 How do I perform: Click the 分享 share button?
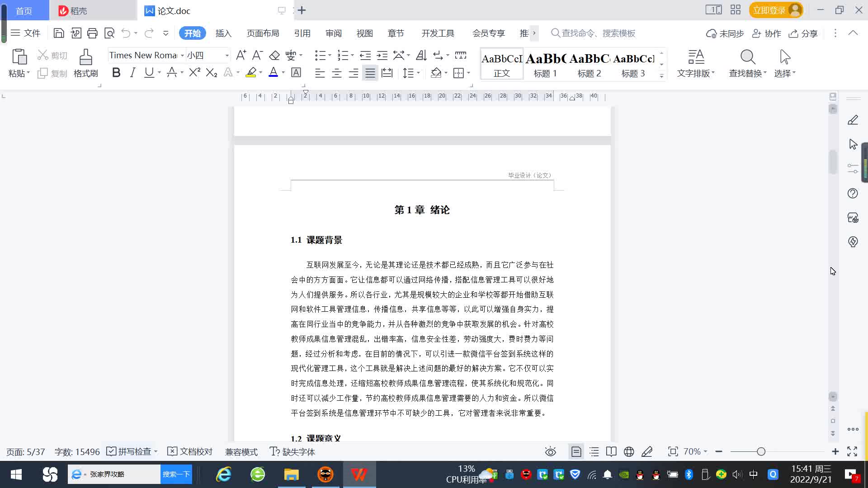pyautogui.click(x=803, y=33)
